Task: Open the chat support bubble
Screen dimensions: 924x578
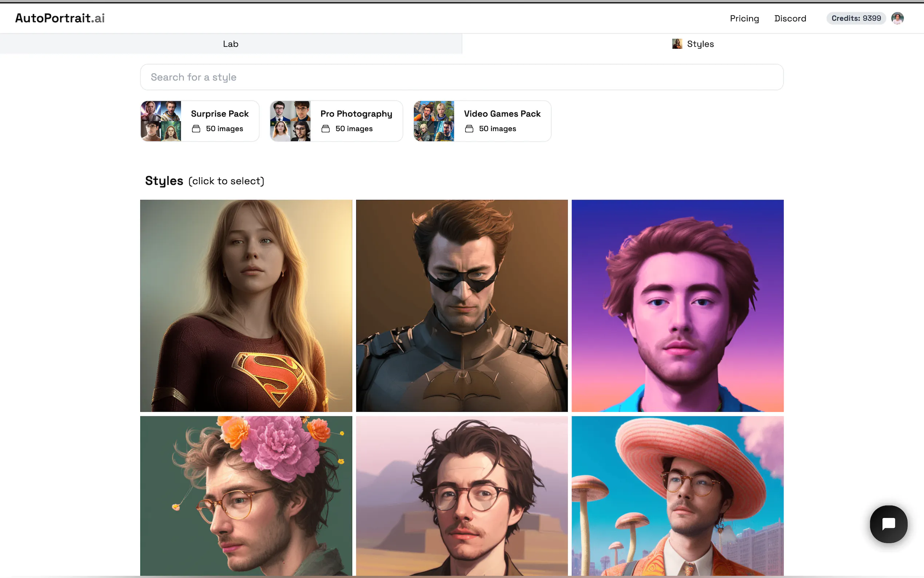Action: coord(888,524)
